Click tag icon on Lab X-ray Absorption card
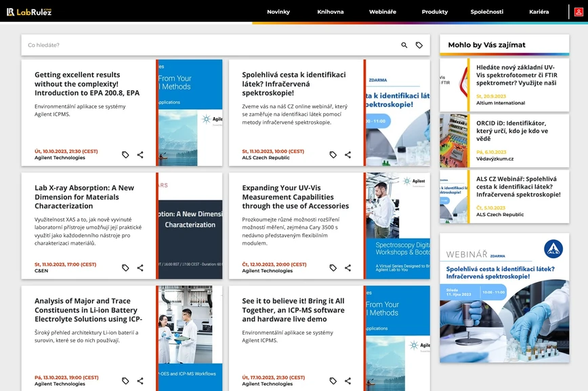Image resolution: width=588 pixels, height=391 pixels. tap(125, 268)
